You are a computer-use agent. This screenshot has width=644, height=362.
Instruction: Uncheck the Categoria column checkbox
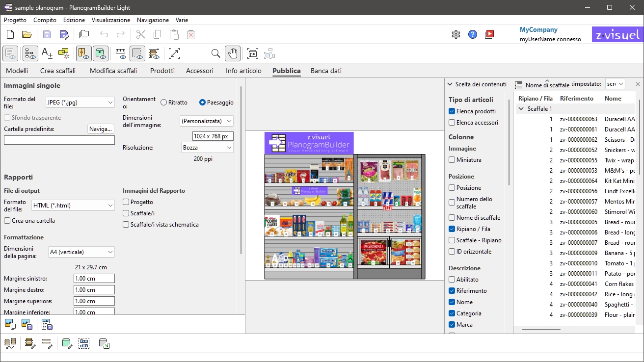pos(452,313)
